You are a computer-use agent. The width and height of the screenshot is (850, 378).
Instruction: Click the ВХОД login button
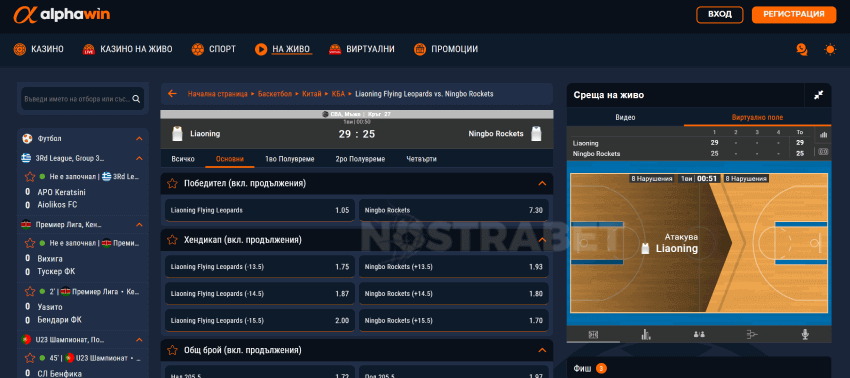pyautogui.click(x=719, y=15)
